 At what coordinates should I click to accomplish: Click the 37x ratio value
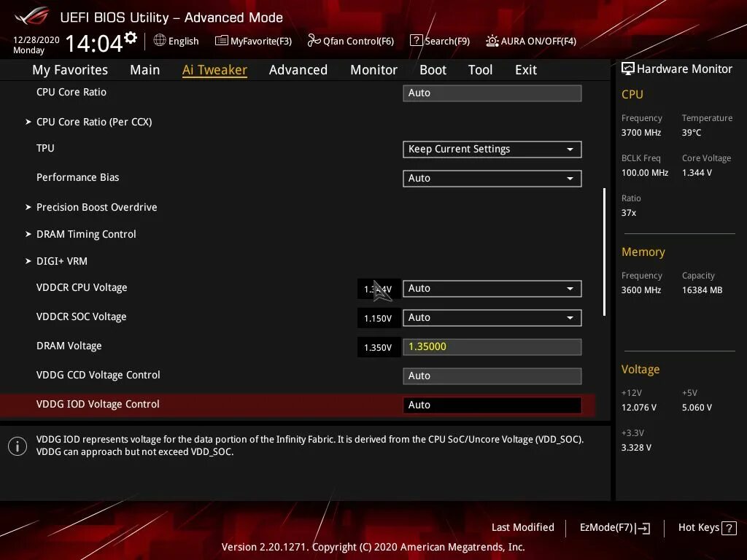[x=629, y=212]
